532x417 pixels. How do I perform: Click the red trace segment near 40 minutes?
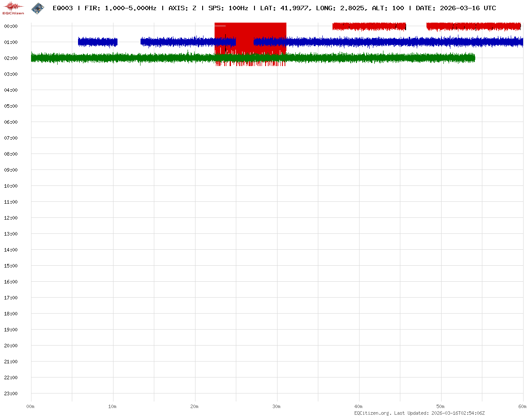coord(369,26)
